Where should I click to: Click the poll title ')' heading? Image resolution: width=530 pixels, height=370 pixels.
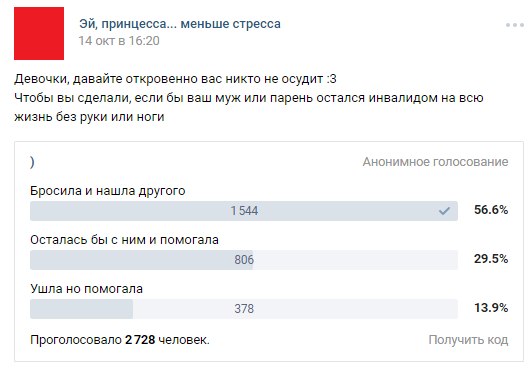tap(32, 162)
